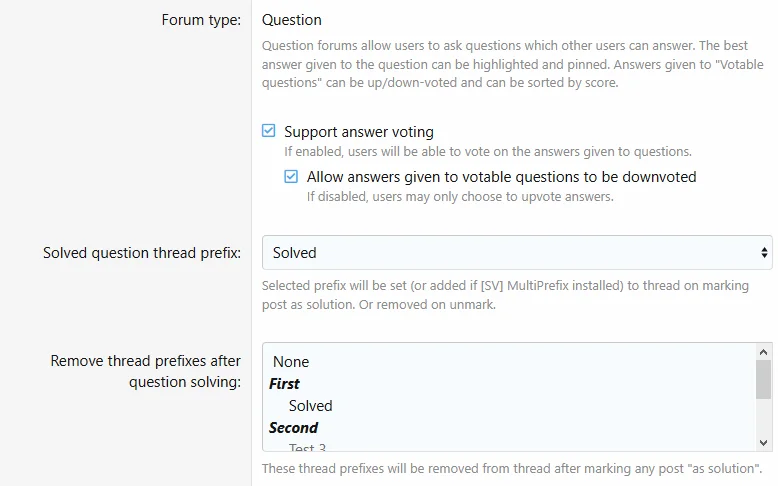This screenshot has height=486, width=778.
Task: Uncheck the Support answer voting checkbox
Action: tap(268, 131)
